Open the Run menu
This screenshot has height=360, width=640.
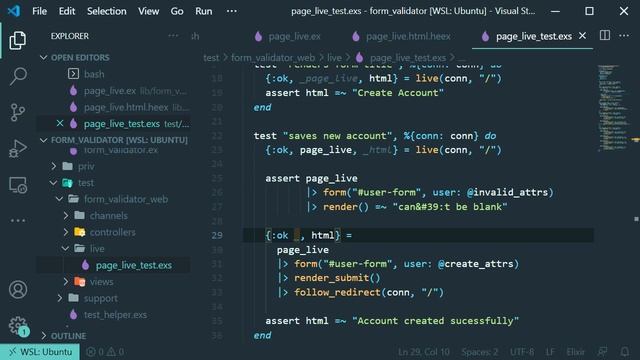pyautogui.click(x=203, y=11)
